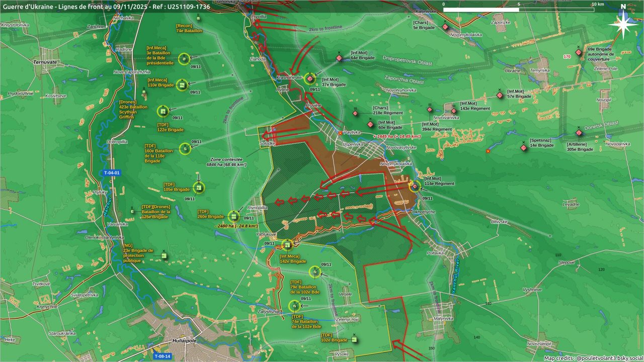This screenshot has width=644, height=362.
Task: Click the 260e Brigade marker near Rivnopillia
Action: (233, 216)
